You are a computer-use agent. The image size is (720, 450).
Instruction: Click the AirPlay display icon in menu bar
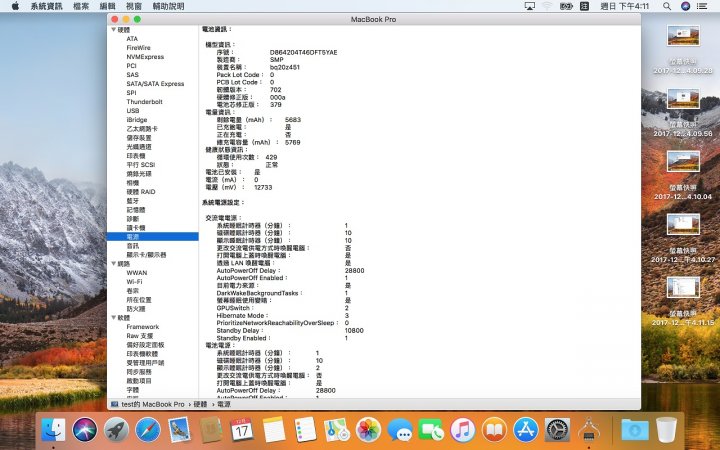(529, 6)
